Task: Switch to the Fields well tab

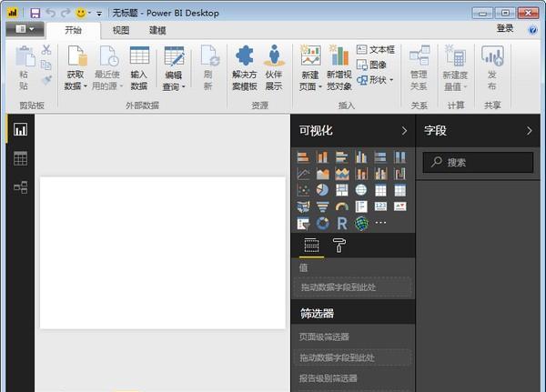Action: tap(311, 246)
